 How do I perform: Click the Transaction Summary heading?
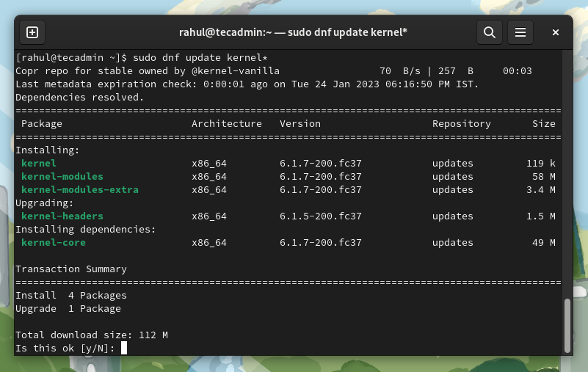pyautogui.click(x=70, y=269)
